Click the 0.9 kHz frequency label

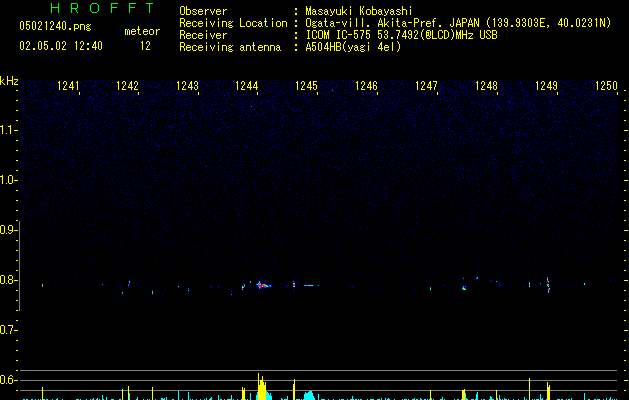click(x=8, y=230)
